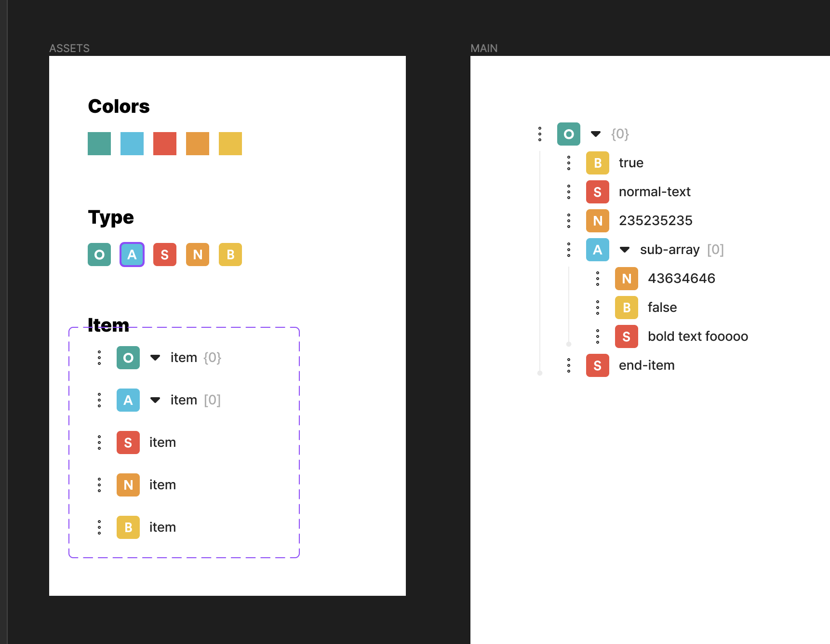
Task: Click the N badge next to 235235235
Action: point(598,221)
